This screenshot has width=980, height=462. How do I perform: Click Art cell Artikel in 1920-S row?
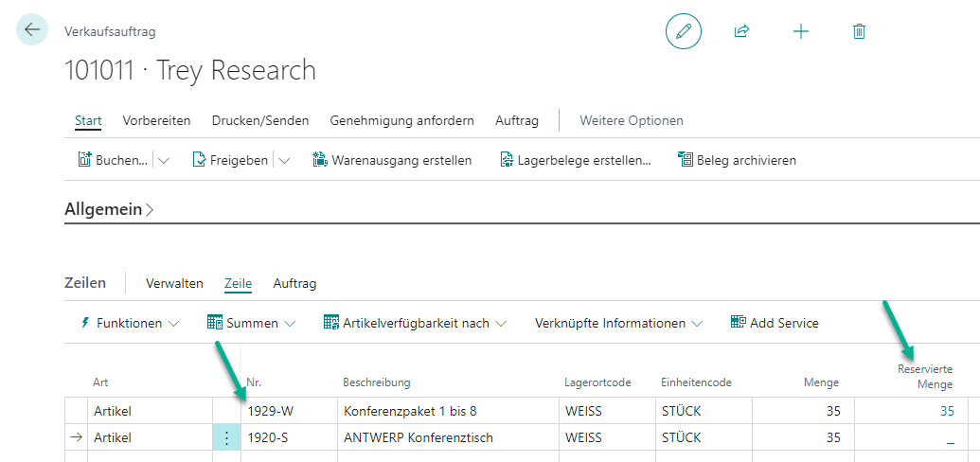pos(150,437)
